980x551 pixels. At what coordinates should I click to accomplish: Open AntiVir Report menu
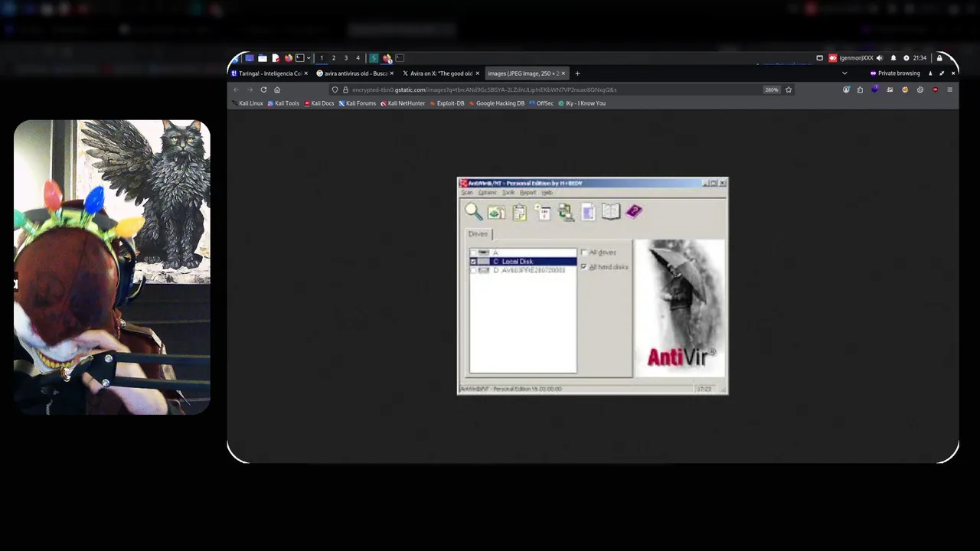[528, 193]
